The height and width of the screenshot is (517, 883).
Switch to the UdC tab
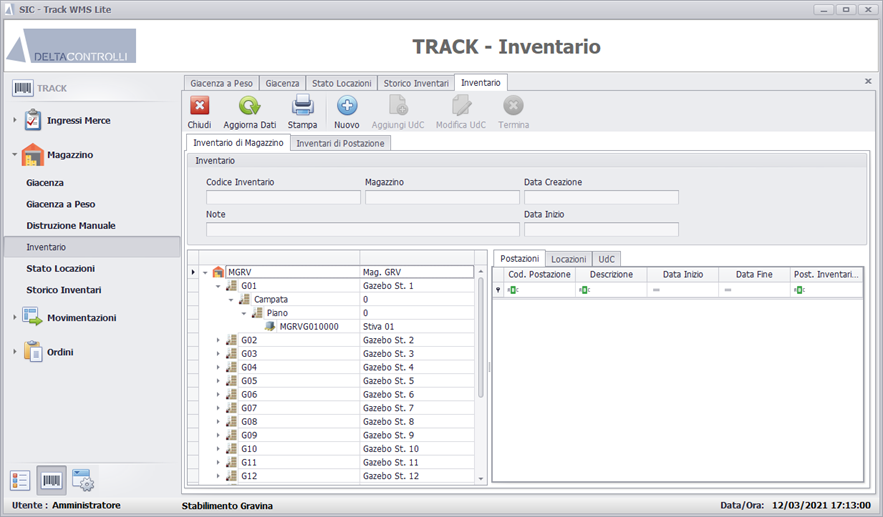coord(606,259)
